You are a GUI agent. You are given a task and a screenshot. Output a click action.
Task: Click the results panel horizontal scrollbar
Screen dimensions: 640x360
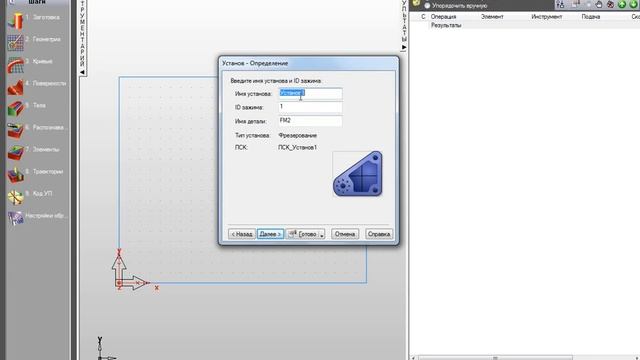click(495, 358)
